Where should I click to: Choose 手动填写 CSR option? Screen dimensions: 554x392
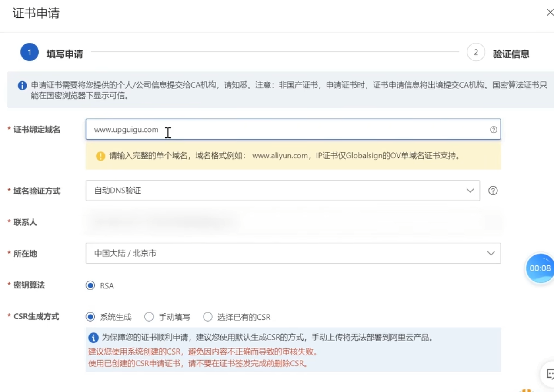pyautogui.click(x=149, y=317)
